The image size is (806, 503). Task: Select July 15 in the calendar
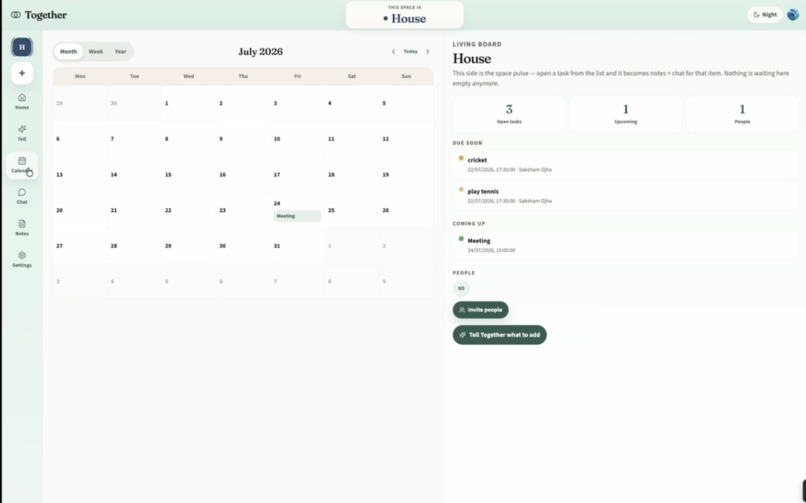189,175
